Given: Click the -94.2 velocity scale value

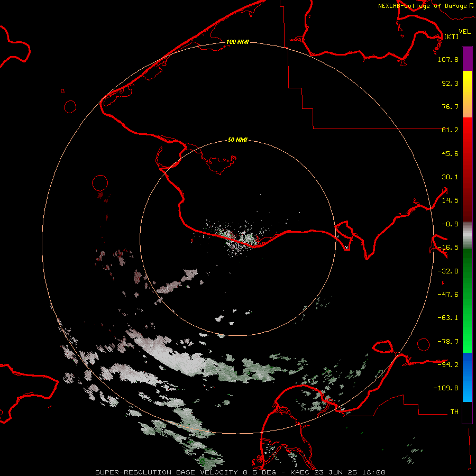Looking at the screenshot, I should 448,364.
